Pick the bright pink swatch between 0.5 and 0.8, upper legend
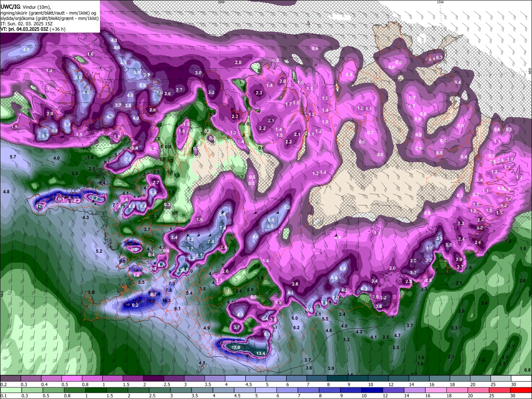This screenshot has width=532, height=399. [x=71, y=379]
